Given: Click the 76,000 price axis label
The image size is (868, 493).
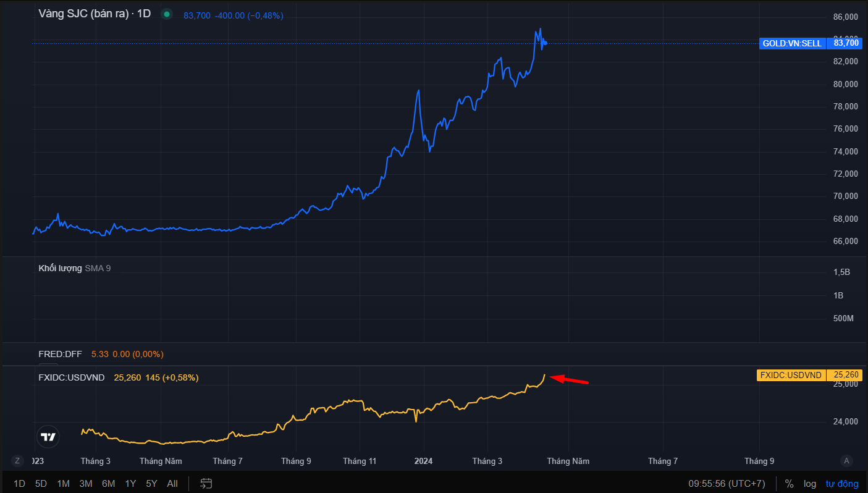Looking at the screenshot, I should click(x=846, y=129).
